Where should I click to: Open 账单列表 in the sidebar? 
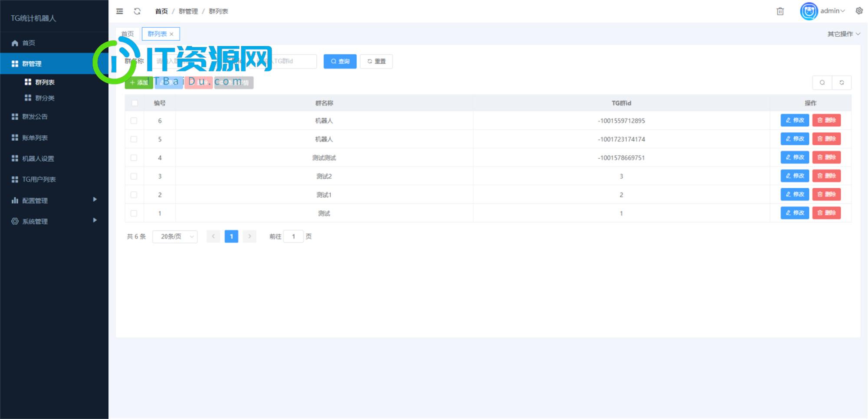(x=54, y=137)
